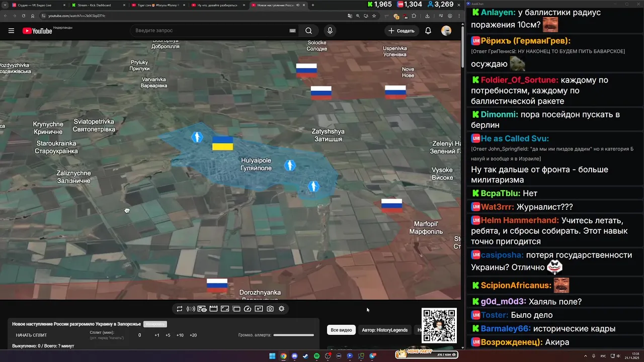
Task: Click the film-with-eye icon under the player
Action: click(x=202, y=309)
